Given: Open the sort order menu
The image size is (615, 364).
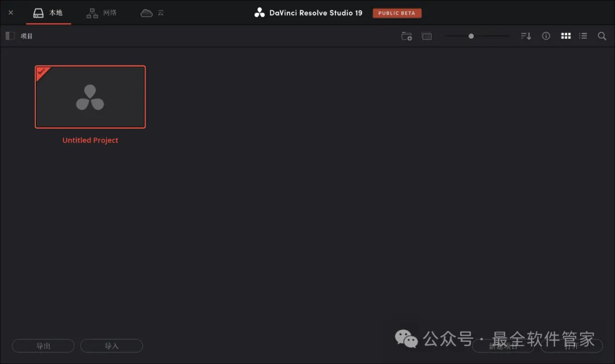Looking at the screenshot, I should [x=526, y=36].
